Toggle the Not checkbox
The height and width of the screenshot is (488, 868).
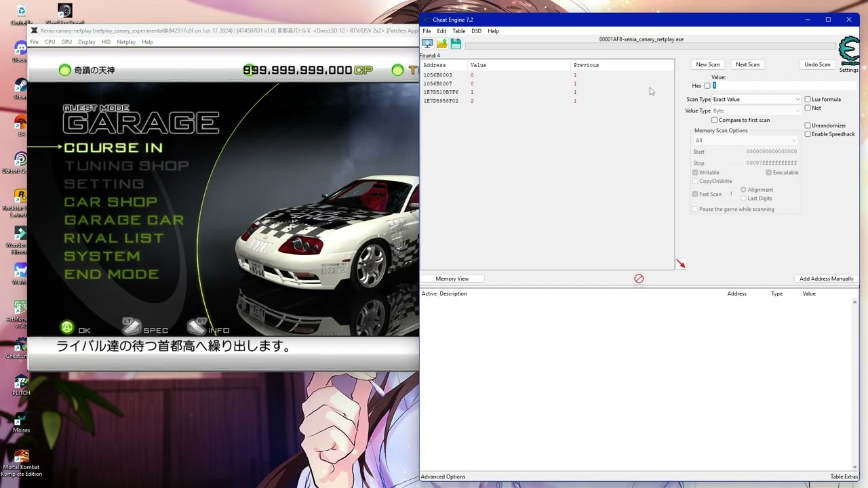[808, 108]
